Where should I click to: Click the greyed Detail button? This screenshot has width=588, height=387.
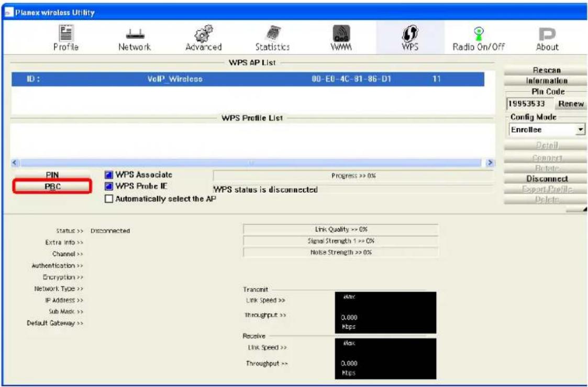pyautogui.click(x=547, y=145)
